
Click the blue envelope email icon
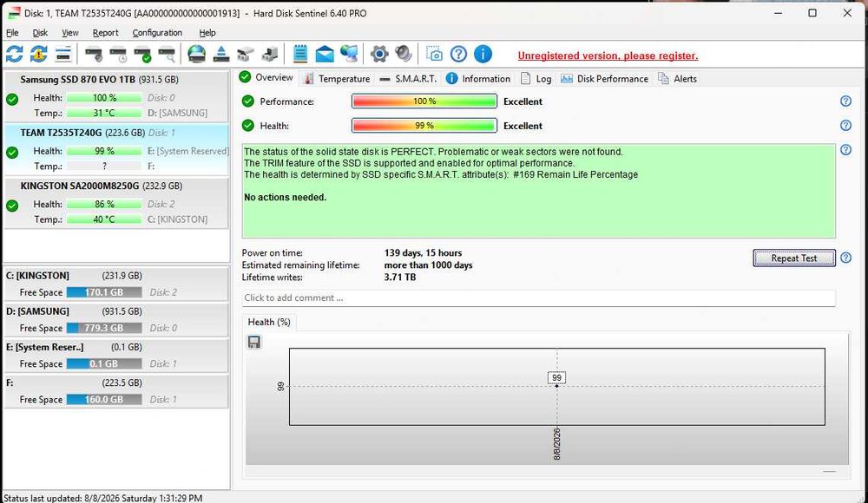(x=325, y=54)
